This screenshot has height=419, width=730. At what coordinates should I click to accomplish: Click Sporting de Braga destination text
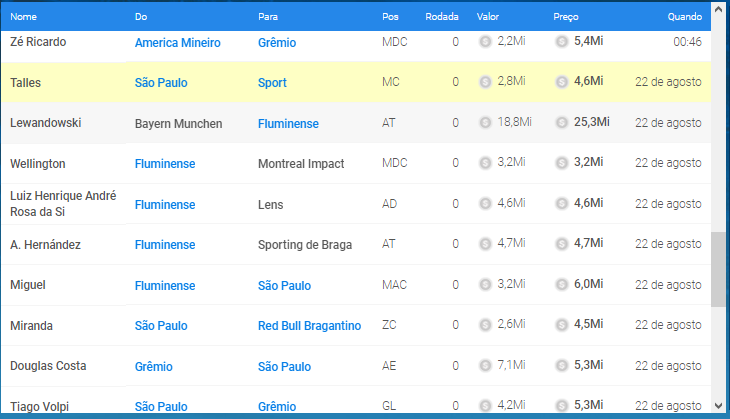305,245
